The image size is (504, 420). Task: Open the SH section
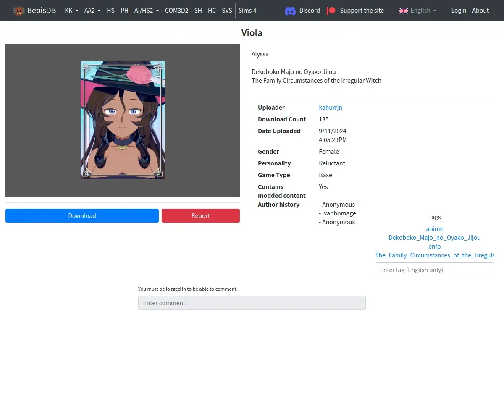pyautogui.click(x=198, y=10)
